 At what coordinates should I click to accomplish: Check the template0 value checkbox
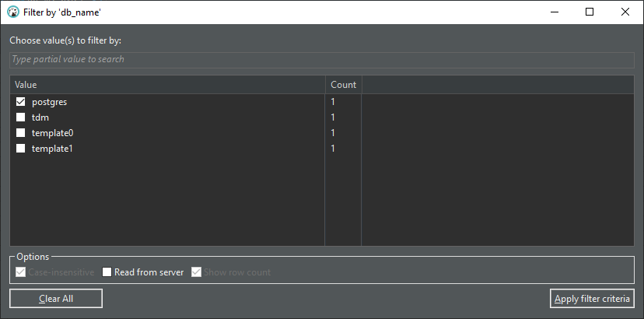pos(20,133)
